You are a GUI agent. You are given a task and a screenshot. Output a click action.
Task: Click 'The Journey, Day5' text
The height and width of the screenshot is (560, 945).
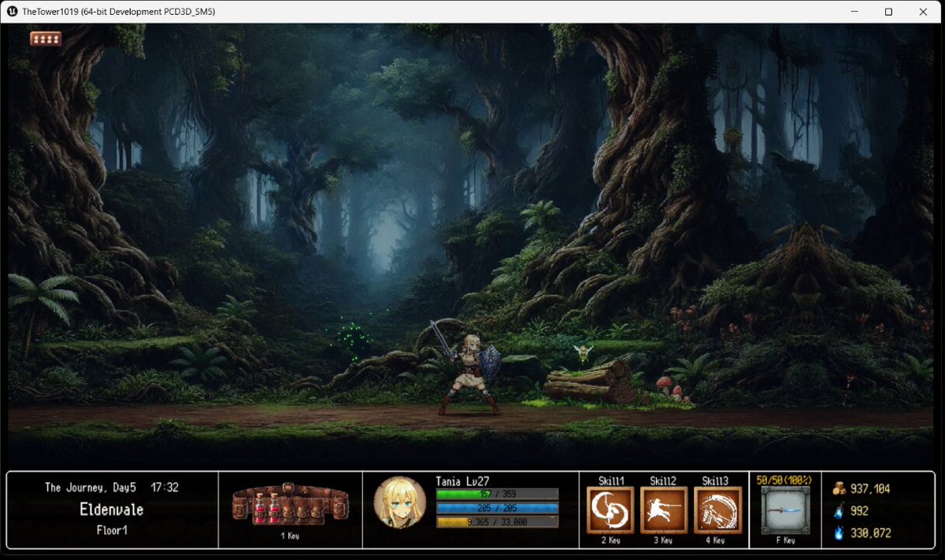coord(91,488)
